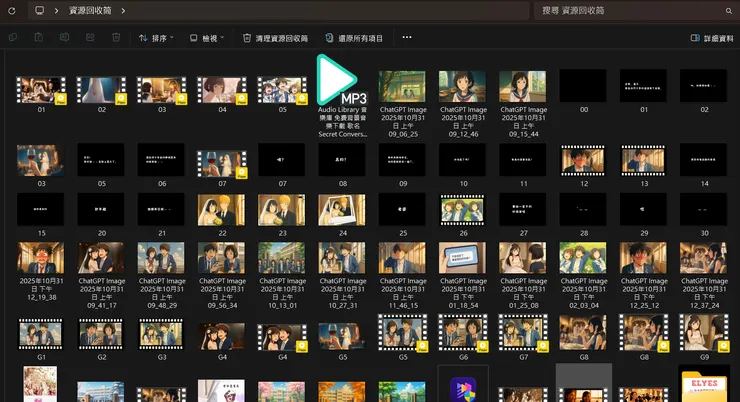The height and width of the screenshot is (402, 740).
Task: Select wedding couple image named 22
Action: point(222,214)
